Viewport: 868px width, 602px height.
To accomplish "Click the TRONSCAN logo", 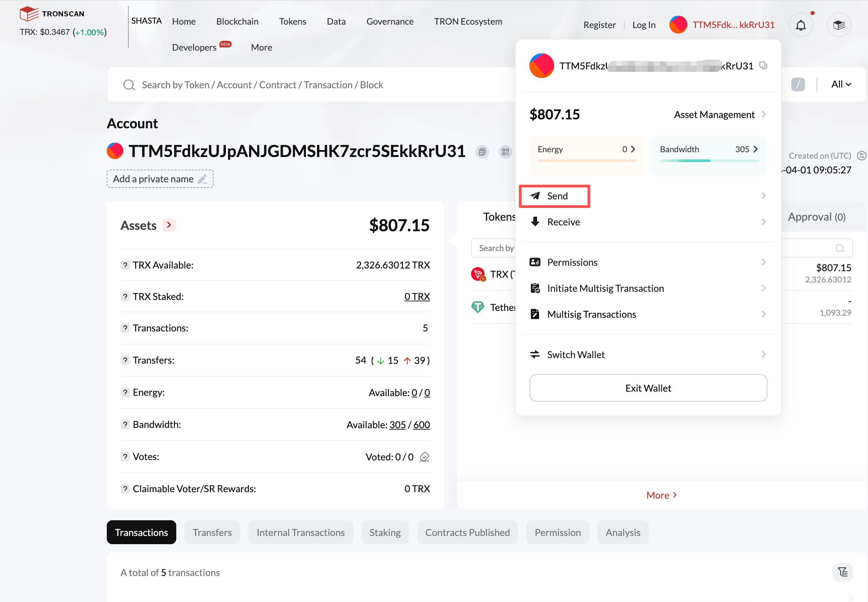I will click(52, 14).
